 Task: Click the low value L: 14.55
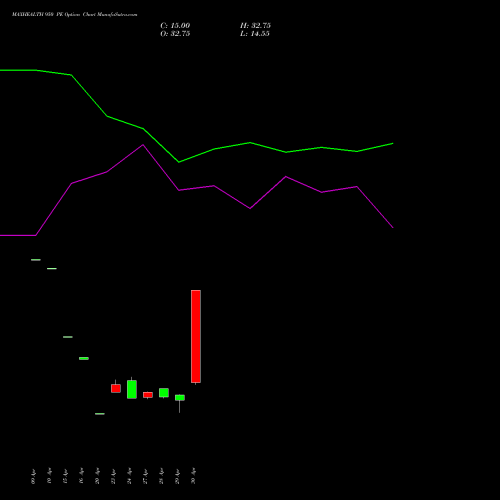tap(255, 34)
